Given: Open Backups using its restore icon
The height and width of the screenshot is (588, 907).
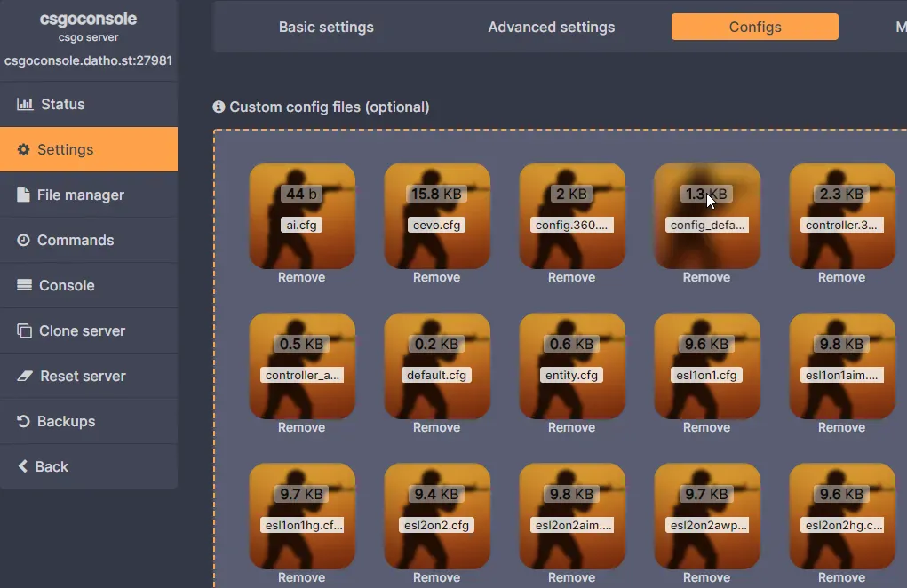Looking at the screenshot, I should tap(23, 420).
